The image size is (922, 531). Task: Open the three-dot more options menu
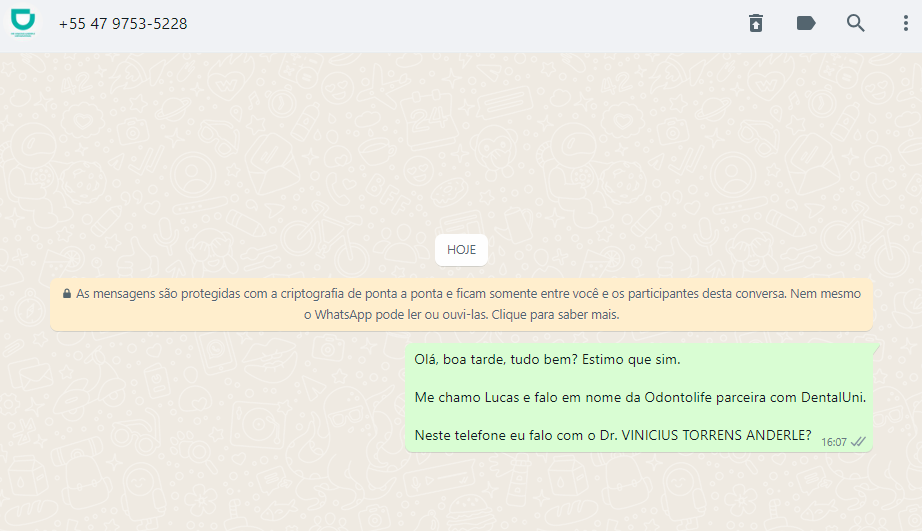tap(906, 23)
